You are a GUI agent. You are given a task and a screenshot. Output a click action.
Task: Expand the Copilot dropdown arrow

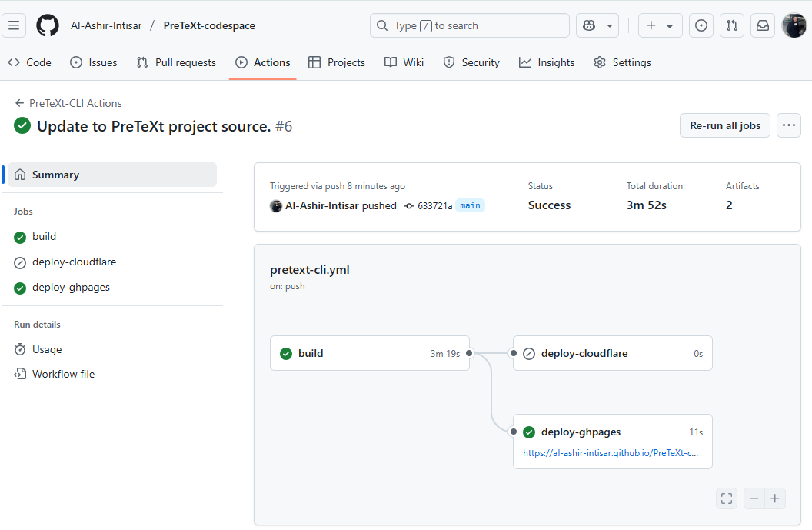click(610, 25)
